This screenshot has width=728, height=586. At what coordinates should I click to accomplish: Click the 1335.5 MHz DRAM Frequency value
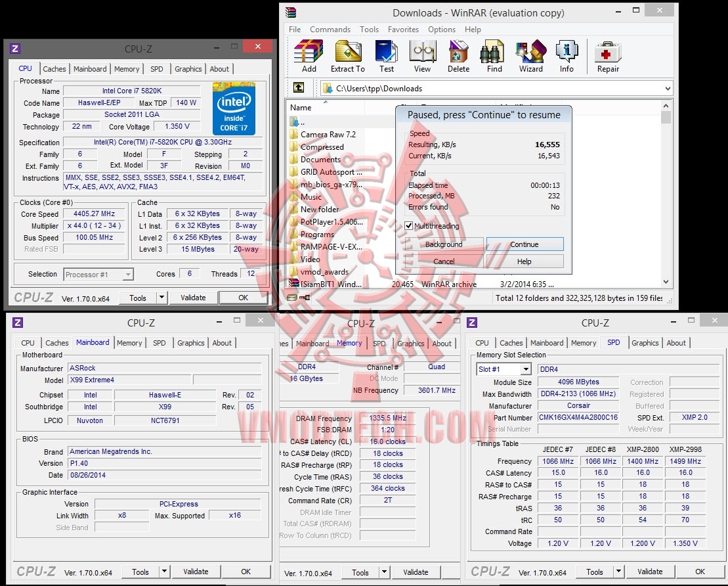388,418
